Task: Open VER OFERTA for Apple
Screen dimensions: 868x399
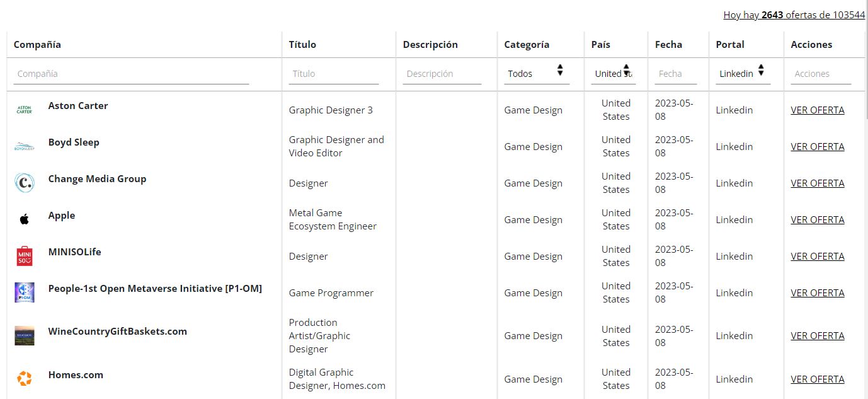Action: [x=818, y=220]
